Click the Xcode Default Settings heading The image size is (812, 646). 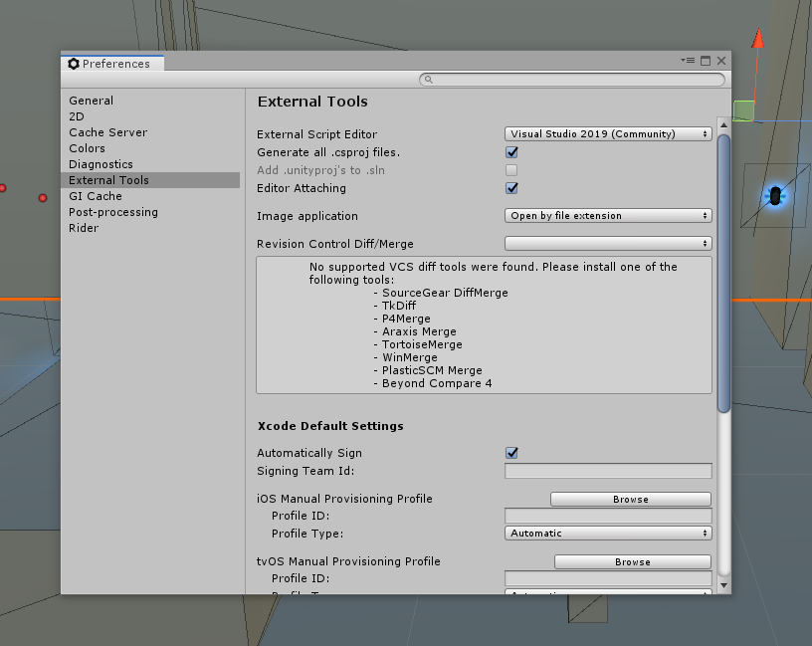click(330, 426)
